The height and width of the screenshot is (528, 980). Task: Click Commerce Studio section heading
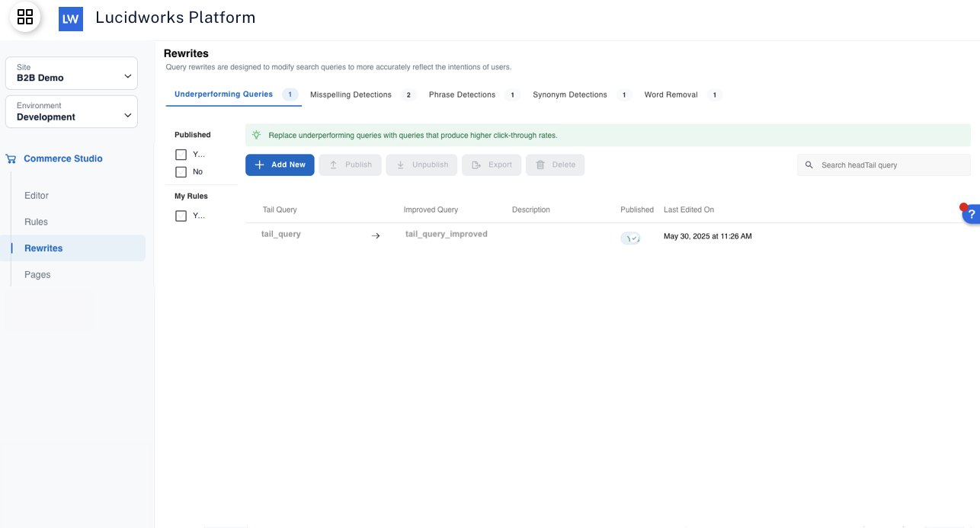pos(63,158)
